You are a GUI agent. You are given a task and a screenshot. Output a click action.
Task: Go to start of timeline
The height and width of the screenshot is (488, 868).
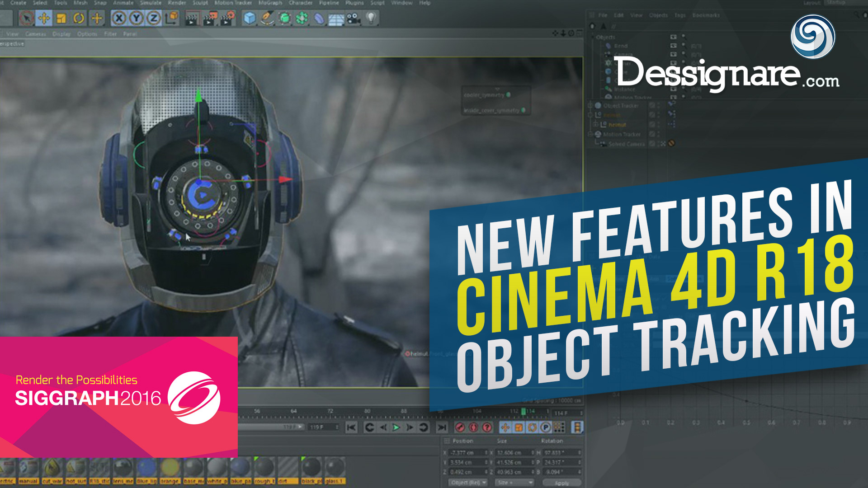coord(351,427)
